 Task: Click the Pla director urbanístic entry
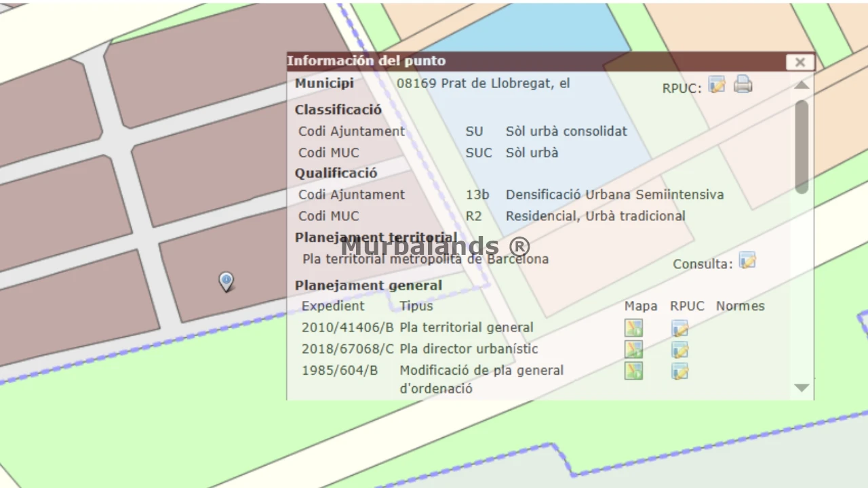(469, 349)
